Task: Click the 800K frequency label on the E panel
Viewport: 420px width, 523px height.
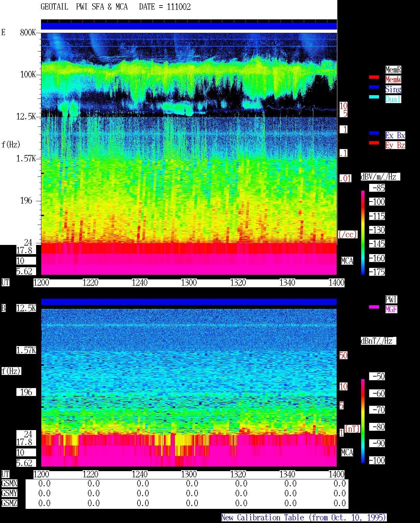Action: tap(28, 33)
